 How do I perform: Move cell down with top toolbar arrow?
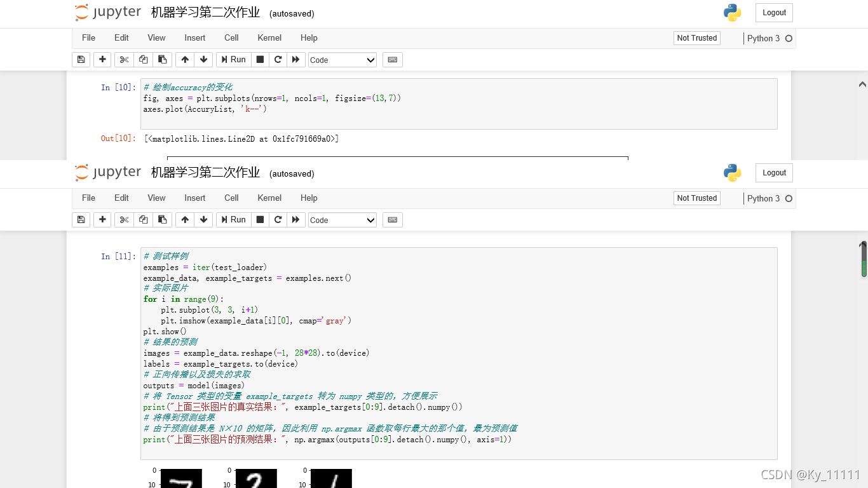[203, 60]
